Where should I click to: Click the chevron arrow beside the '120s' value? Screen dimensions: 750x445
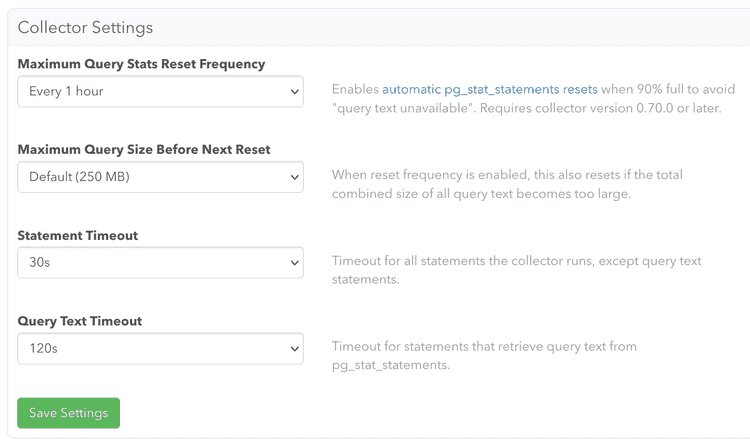[x=294, y=349]
